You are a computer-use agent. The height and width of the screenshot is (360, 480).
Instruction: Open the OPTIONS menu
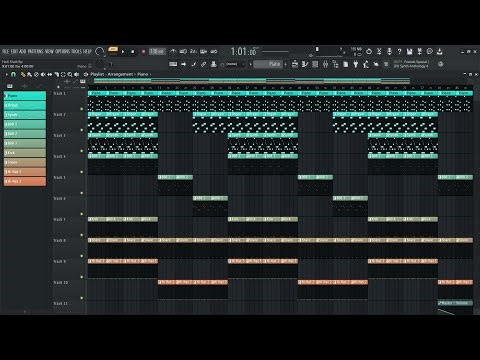tap(62, 51)
